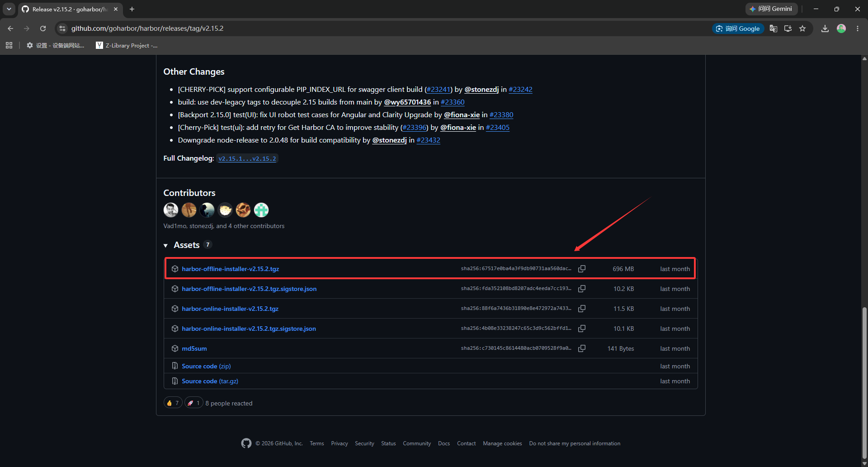Copy sha256 of harbor-offline-installer-v2.15.2.tgz
The width and height of the screenshot is (868, 467).
click(x=582, y=269)
